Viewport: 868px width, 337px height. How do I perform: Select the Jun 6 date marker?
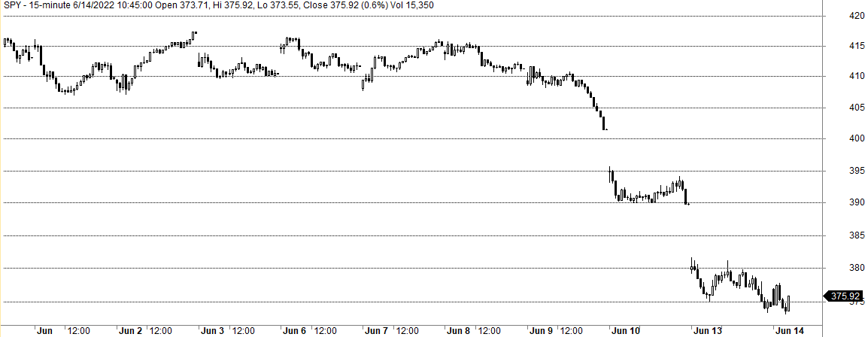tap(294, 330)
